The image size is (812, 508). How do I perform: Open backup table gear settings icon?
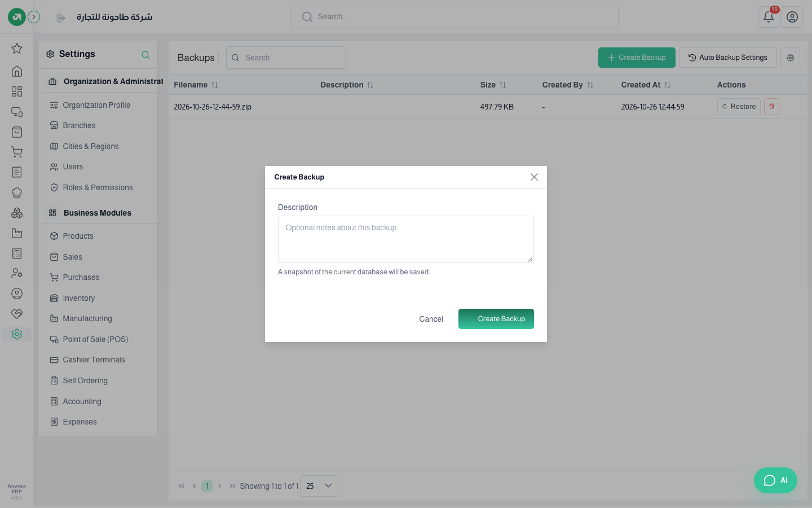tap(790, 58)
